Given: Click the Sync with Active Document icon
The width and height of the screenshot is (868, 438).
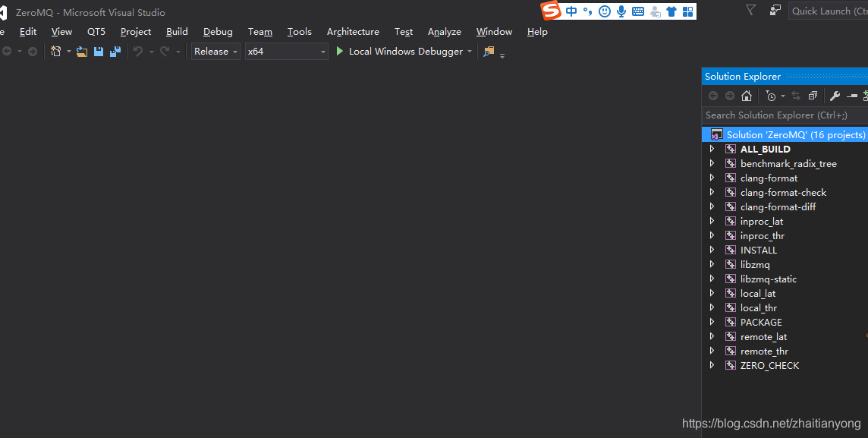Looking at the screenshot, I should [x=795, y=96].
